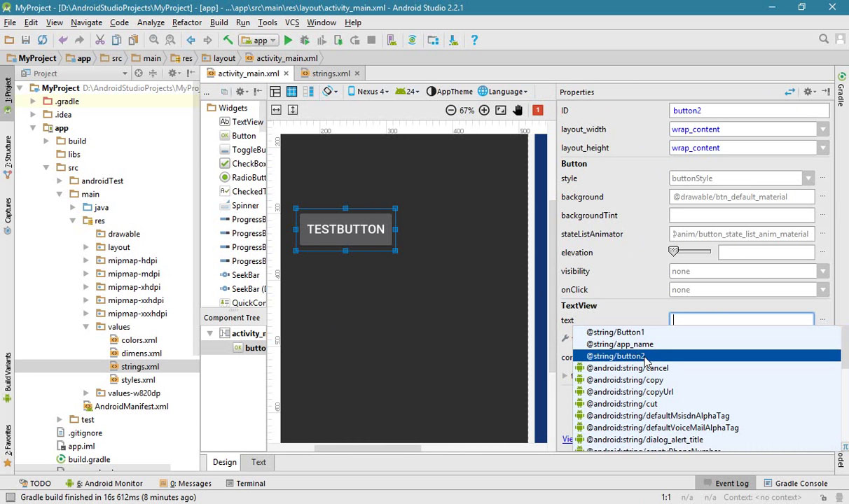Collapse all in Project panel header
Viewport: 849px width, 504px height.
153,73
